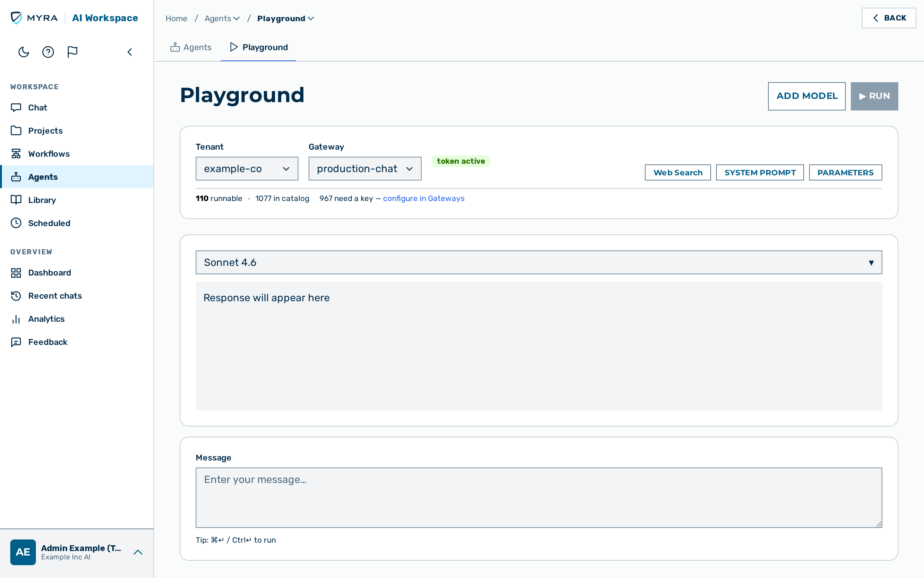Go to Home breadcrumb
This screenshot has height=578, width=924.
tap(176, 18)
